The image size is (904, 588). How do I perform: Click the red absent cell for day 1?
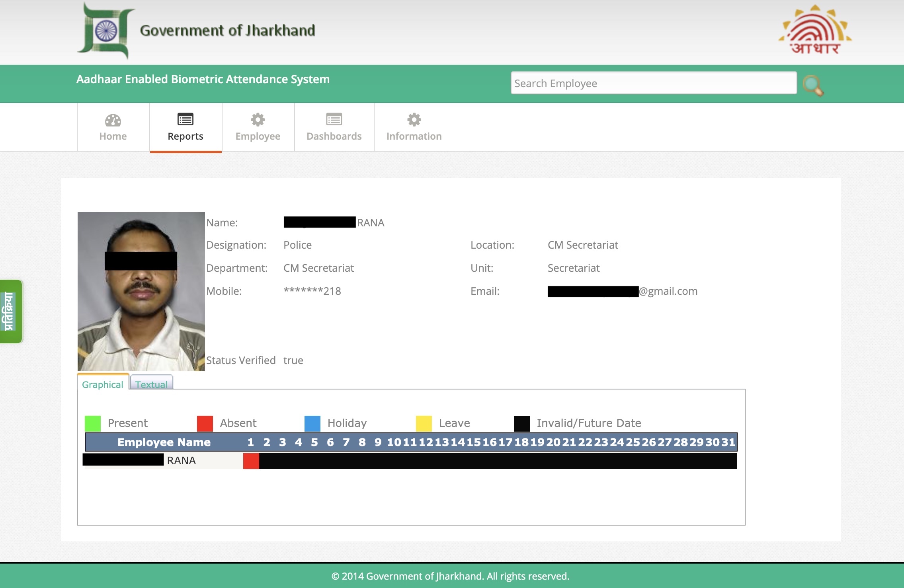[251, 461]
